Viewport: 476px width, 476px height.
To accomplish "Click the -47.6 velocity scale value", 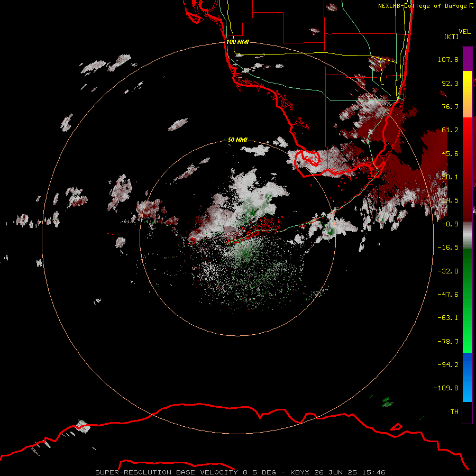I will coord(448,295).
